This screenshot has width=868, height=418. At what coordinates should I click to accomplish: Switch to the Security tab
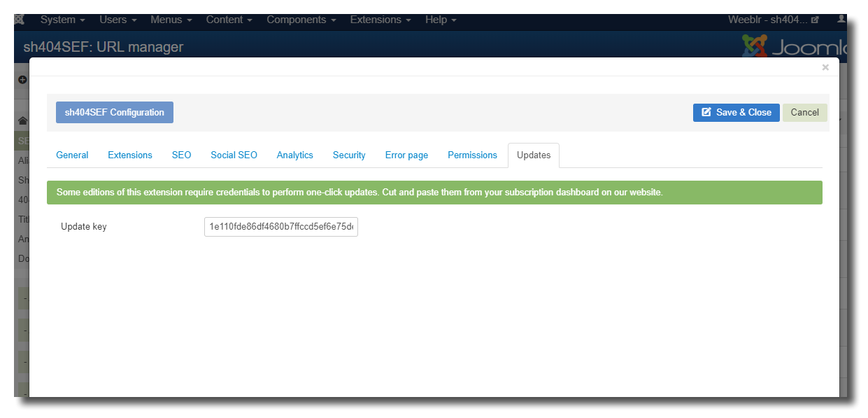(x=349, y=155)
